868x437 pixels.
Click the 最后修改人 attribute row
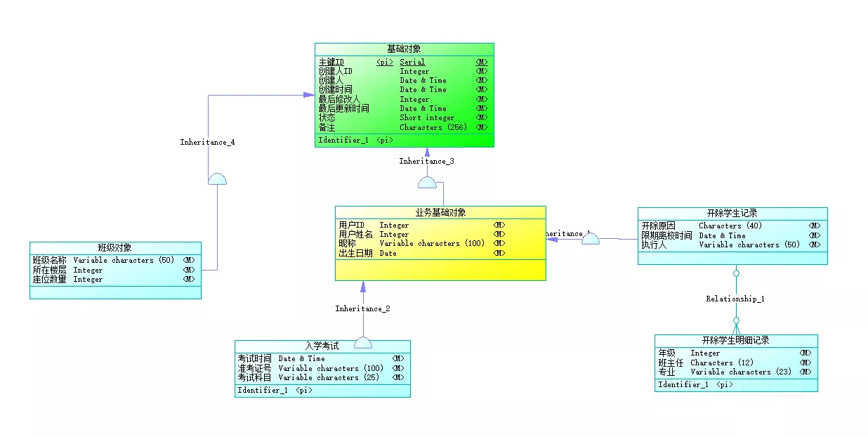(403, 99)
